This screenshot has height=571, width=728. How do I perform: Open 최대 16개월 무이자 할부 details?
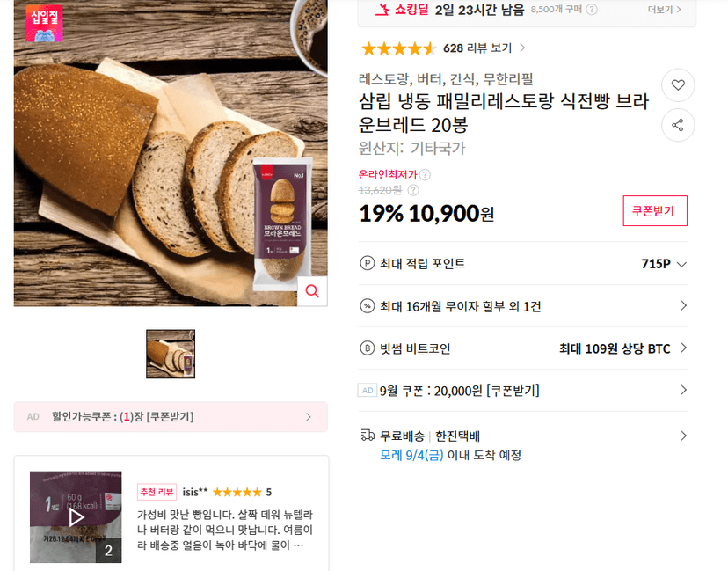pyautogui.click(x=523, y=306)
